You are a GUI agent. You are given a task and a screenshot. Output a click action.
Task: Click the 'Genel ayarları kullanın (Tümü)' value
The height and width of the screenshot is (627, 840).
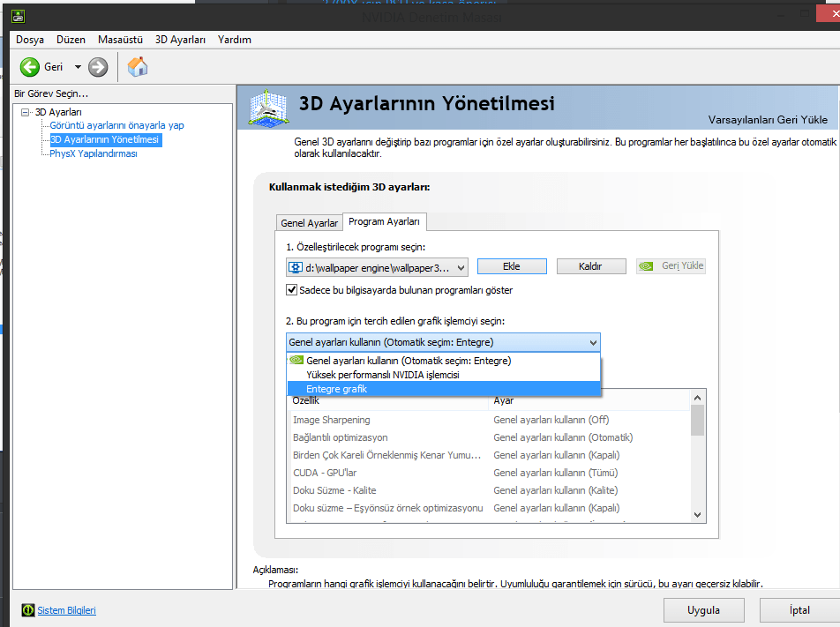[x=556, y=473]
